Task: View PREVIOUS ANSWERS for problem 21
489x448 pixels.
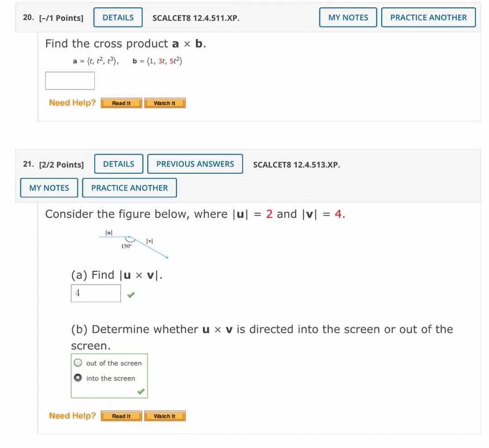Action: point(195,164)
